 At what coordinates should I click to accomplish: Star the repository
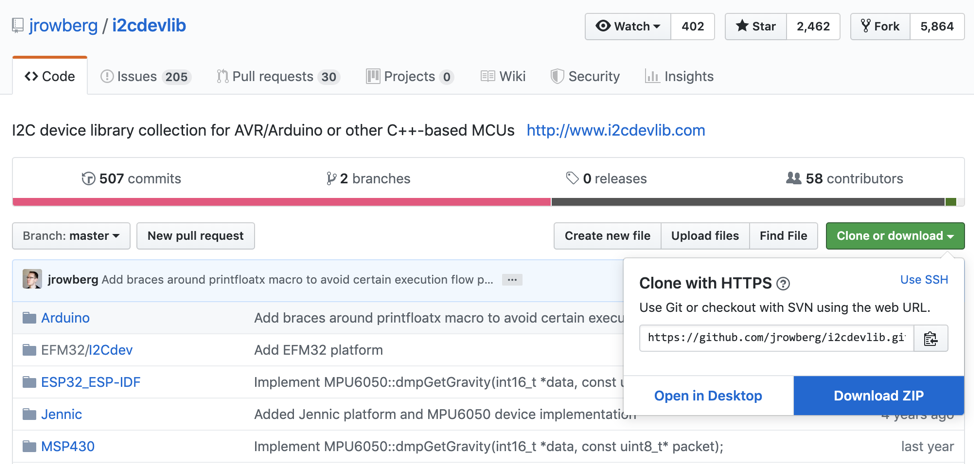pyautogui.click(x=756, y=27)
